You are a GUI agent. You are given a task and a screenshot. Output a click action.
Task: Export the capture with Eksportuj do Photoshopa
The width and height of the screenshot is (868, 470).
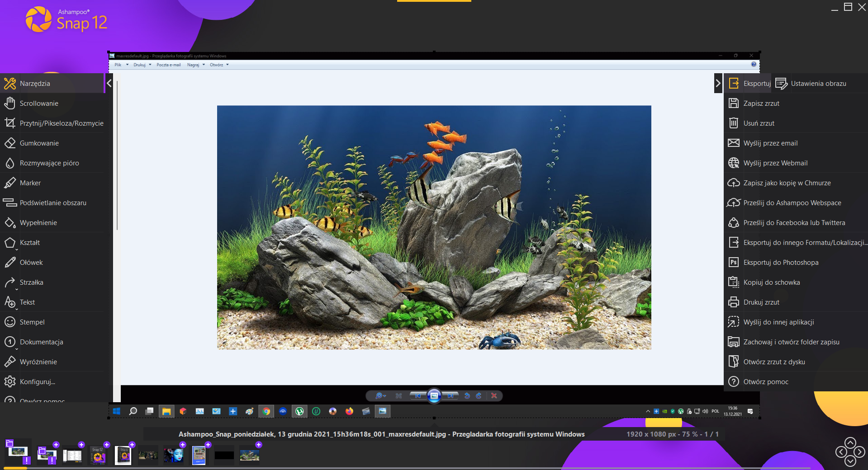[x=796, y=263]
